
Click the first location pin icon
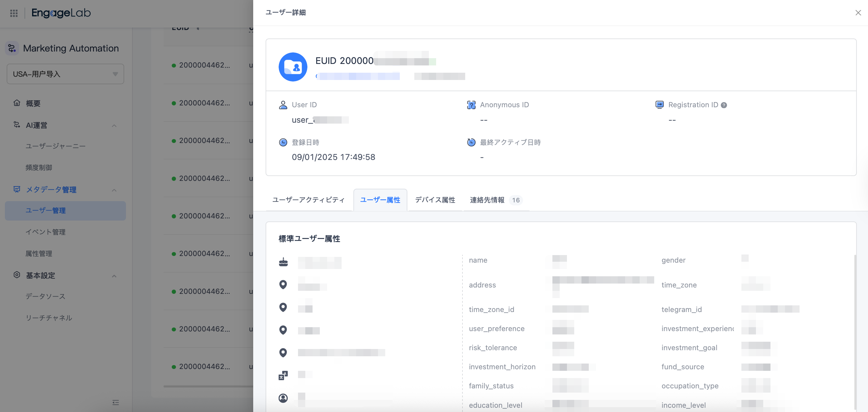(x=283, y=284)
